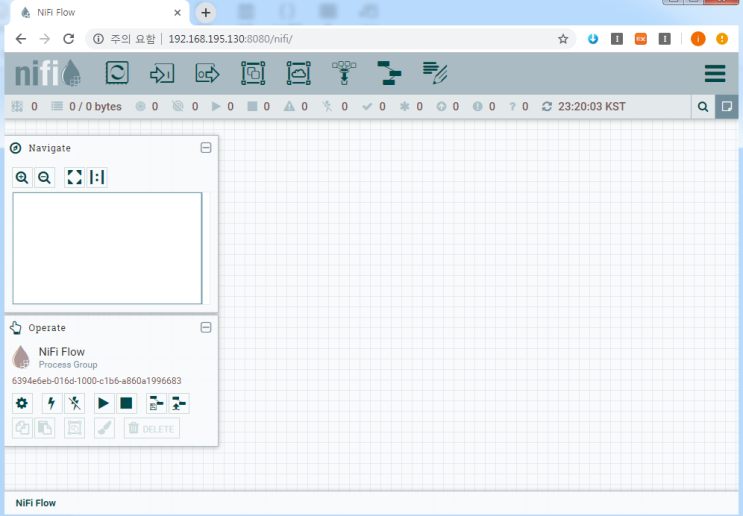
Task: Click the invalid components warning icon
Action: (289, 107)
